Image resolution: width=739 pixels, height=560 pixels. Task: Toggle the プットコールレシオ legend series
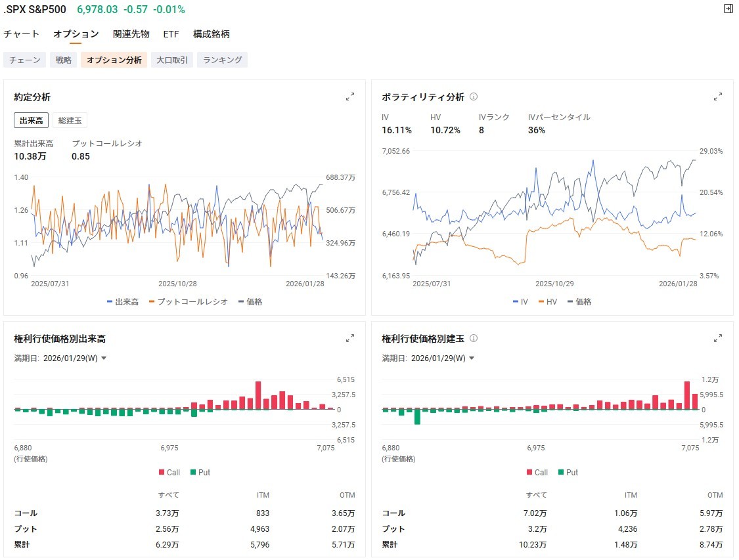pyautogui.click(x=189, y=302)
